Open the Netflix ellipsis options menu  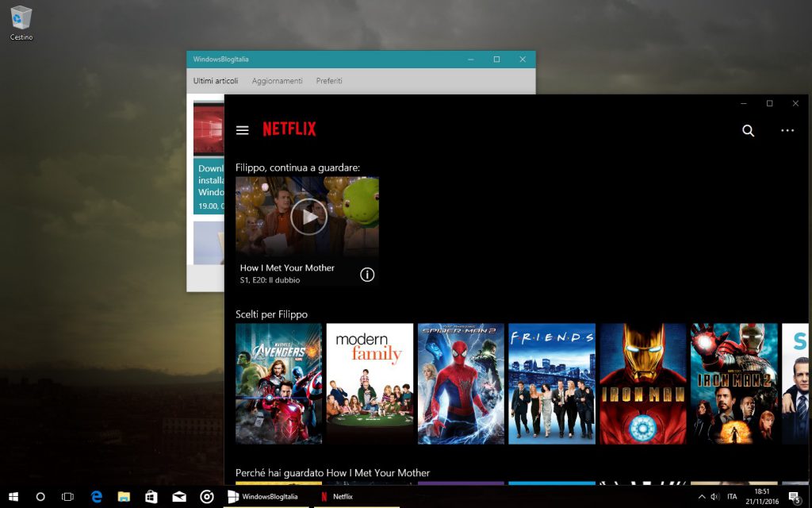click(x=787, y=130)
